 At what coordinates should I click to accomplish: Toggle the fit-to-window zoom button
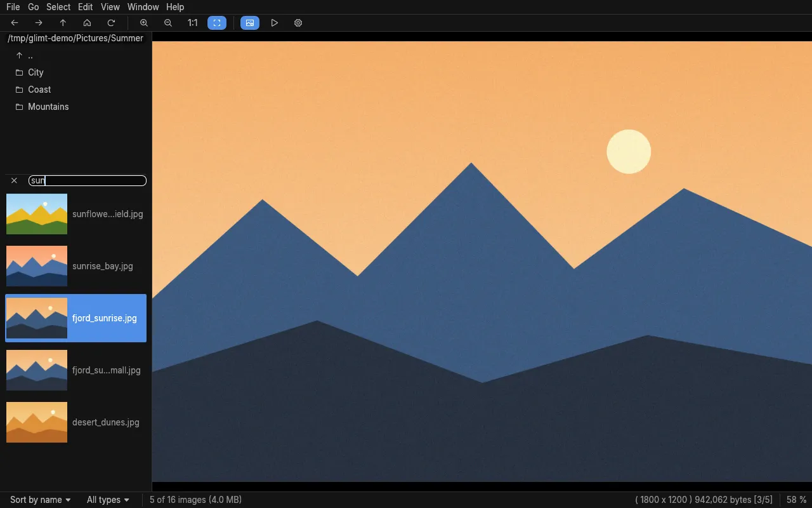pos(217,23)
